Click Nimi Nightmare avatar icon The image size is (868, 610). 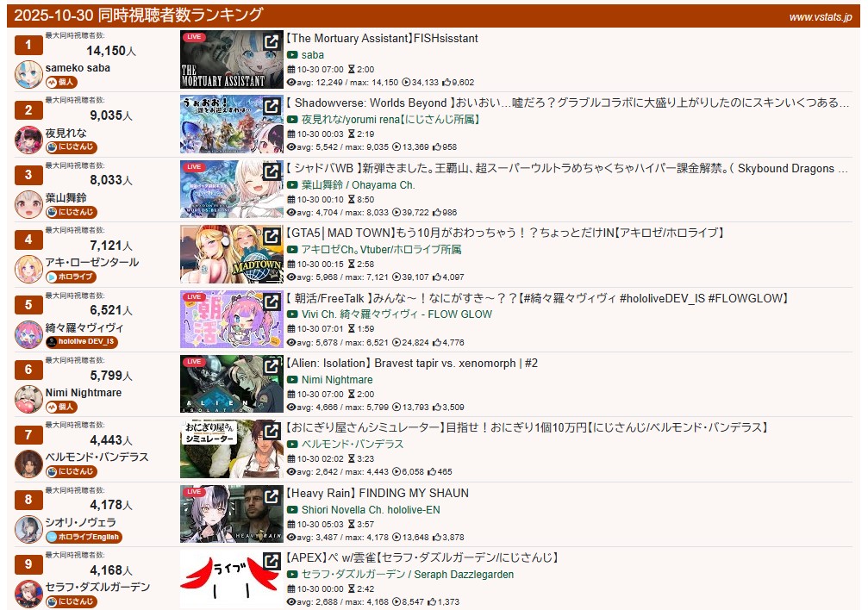(x=28, y=400)
